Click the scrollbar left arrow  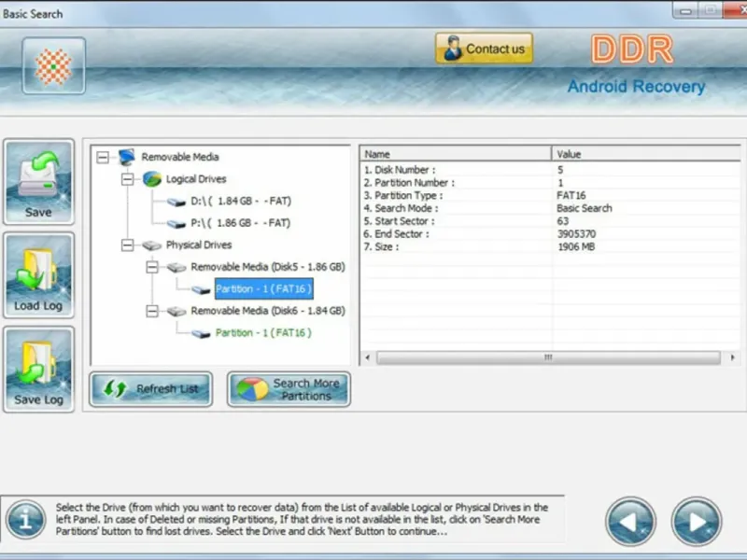click(x=367, y=357)
